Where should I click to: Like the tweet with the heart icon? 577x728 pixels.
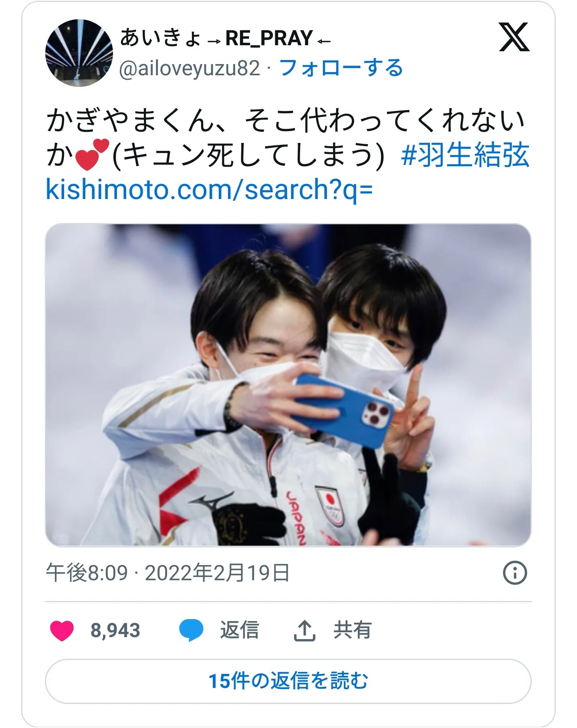click(x=62, y=631)
